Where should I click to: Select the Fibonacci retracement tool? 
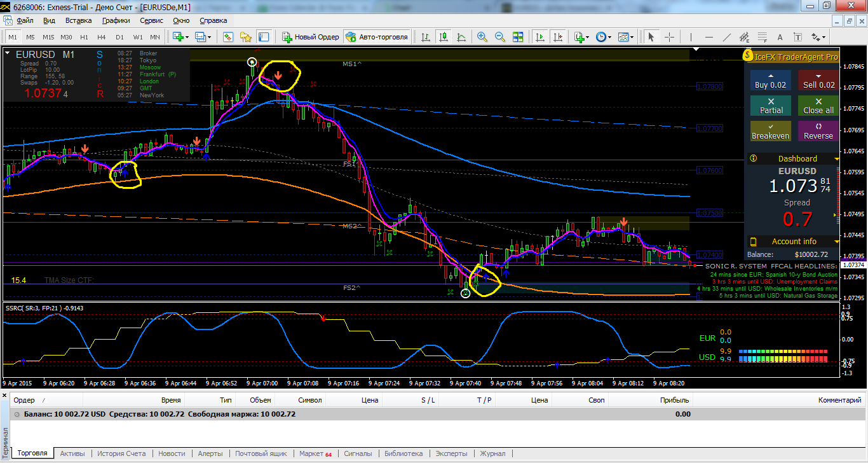[x=763, y=37]
